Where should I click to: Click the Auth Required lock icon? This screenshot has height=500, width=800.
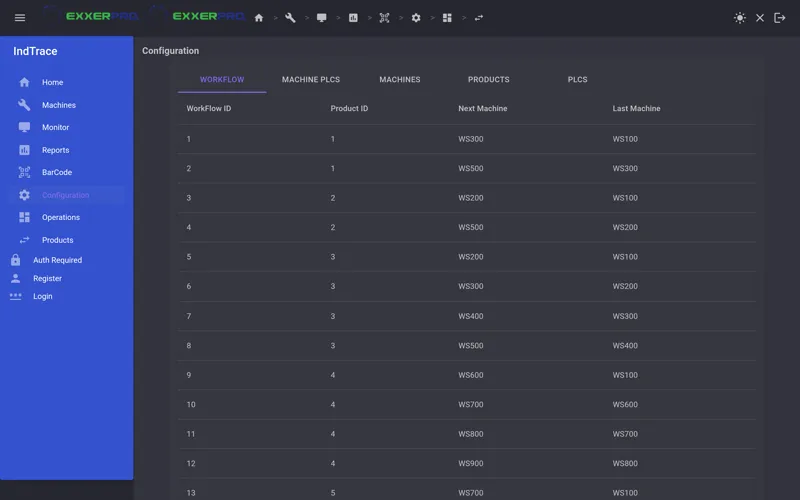[15, 260]
